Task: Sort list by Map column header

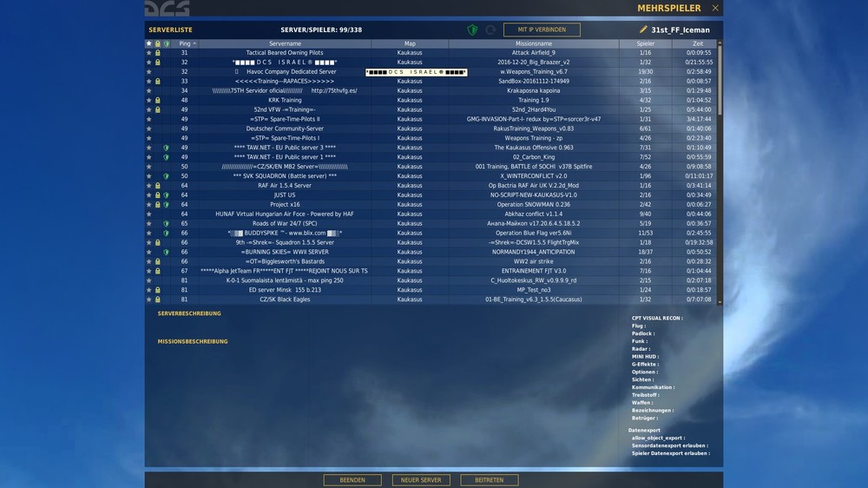Action: click(x=410, y=43)
